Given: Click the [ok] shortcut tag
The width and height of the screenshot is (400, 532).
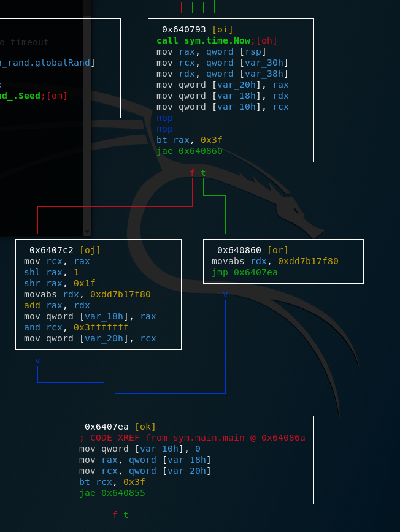Looking at the screenshot, I should tap(145, 427).
